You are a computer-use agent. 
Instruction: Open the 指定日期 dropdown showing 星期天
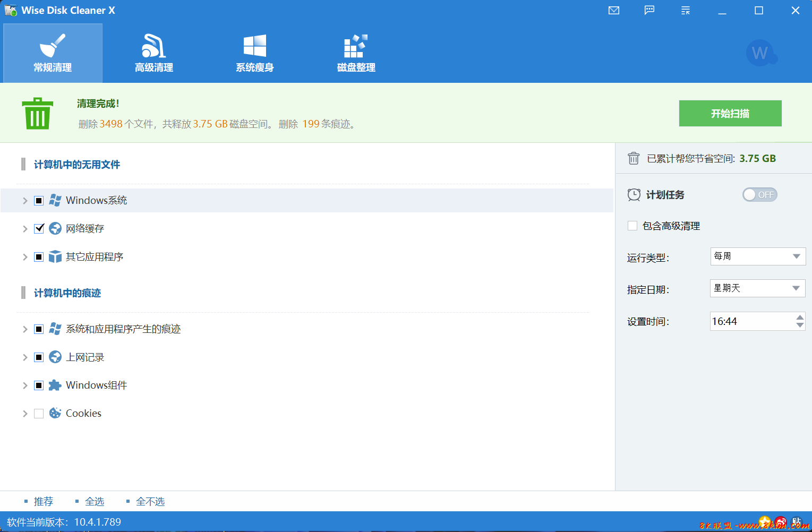757,288
